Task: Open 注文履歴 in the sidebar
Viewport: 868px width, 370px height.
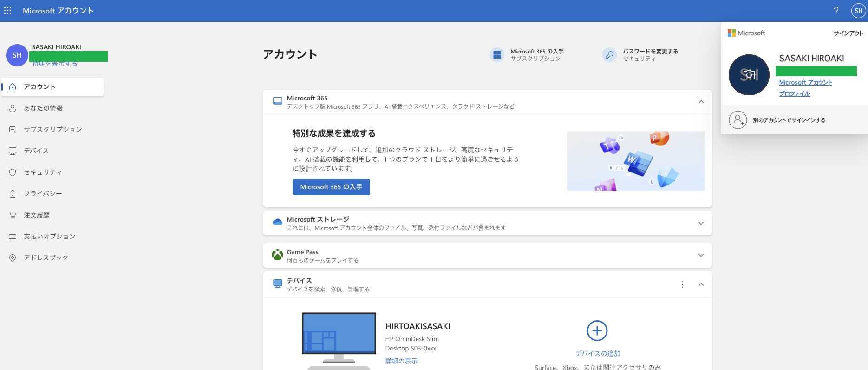Action: coord(52,215)
